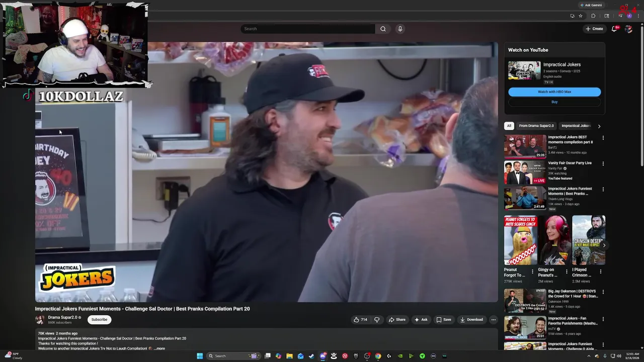Open Impractical Jokers BEST moments part 8 thumbnail
Viewport: 644px width, 362px height.
coord(525,146)
